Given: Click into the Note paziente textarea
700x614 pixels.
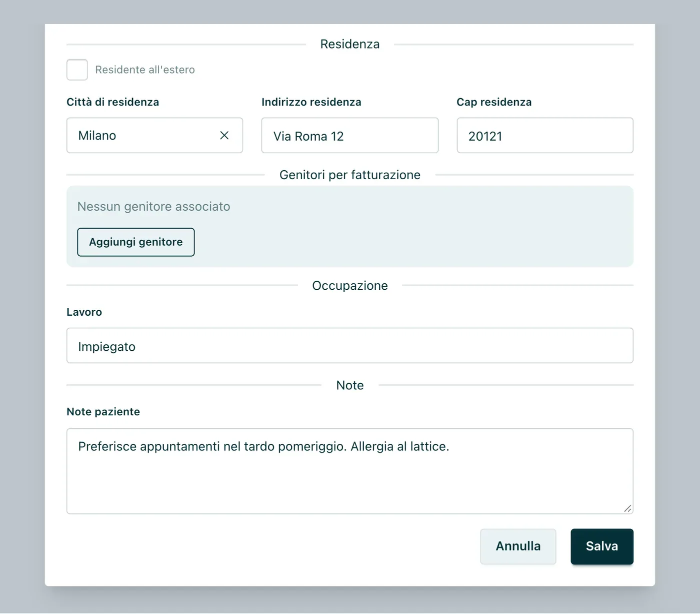Looking at the screenshot, I should tap(350, 471).
